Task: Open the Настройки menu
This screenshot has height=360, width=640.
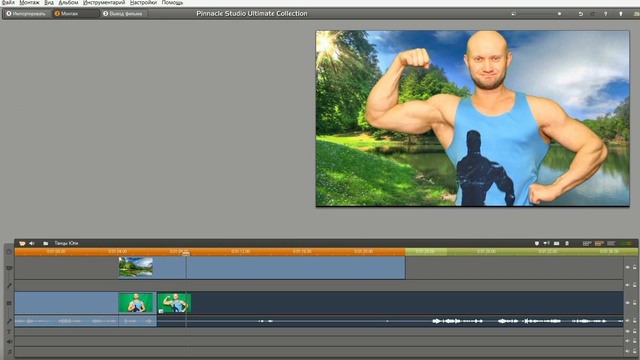Action: click(x=143, y=2)
